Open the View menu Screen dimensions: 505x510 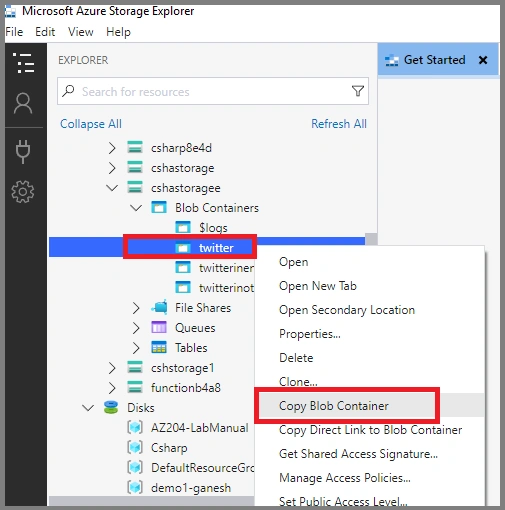pyautogui.click(x=81, y=32)
